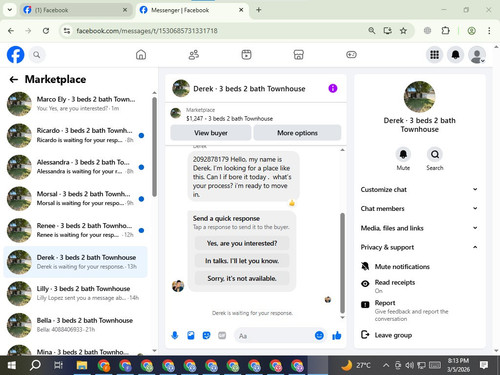Open Morsal conversation
The width and height of the screenshot is (500, 375).
tap(76, 198)
